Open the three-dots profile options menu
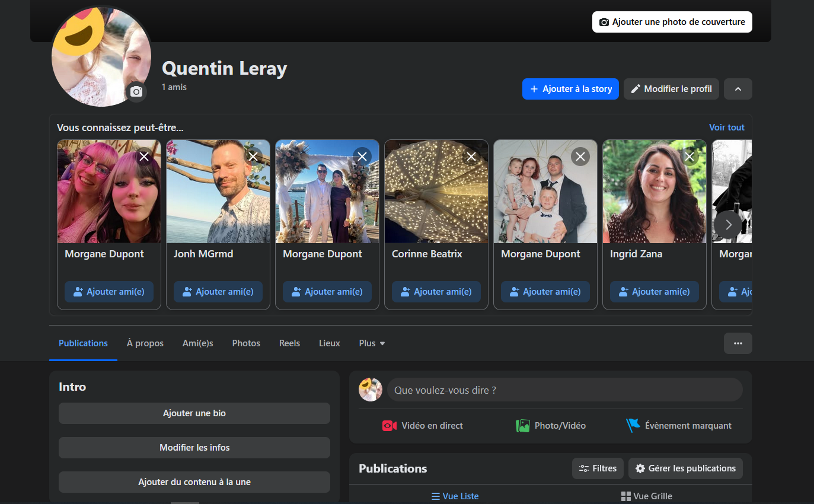The image size is (814, 504). [x=738, y=343]
